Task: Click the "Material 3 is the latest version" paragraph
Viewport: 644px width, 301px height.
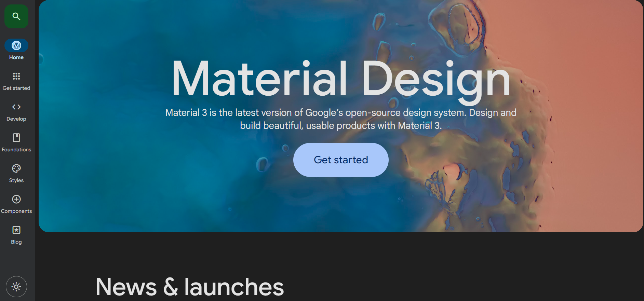Action: (341, 119)
